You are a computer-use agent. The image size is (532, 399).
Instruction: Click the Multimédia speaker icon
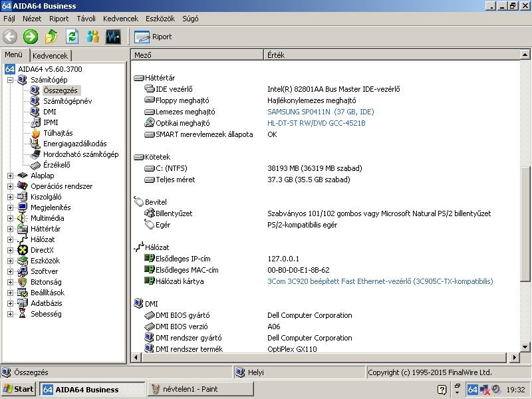tap(23, 218)
